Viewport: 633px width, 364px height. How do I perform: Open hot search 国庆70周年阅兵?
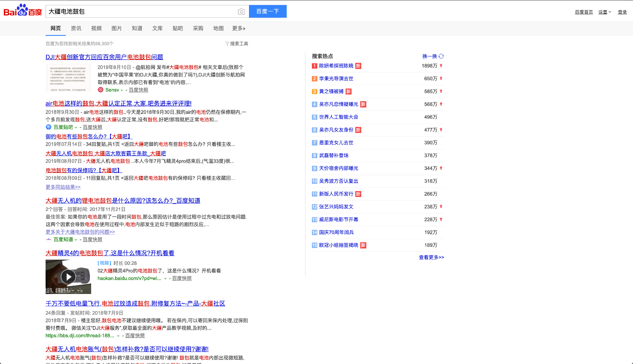336,232
